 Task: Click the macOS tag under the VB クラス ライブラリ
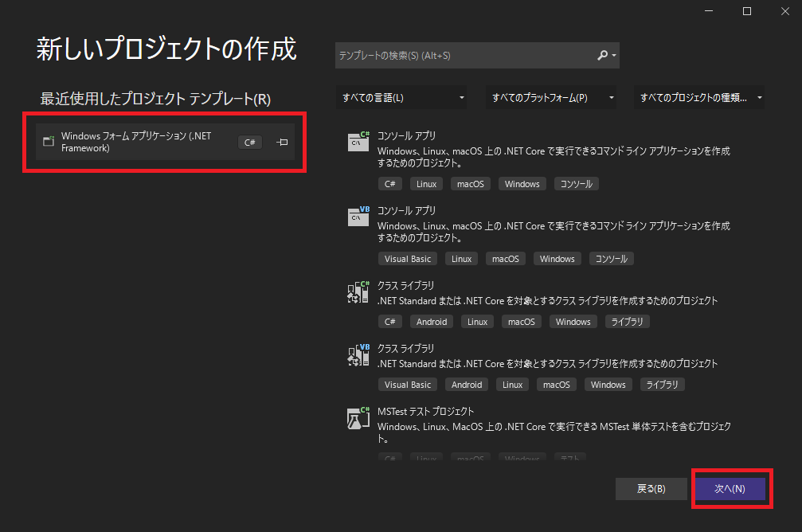click(x=557, y=385)
